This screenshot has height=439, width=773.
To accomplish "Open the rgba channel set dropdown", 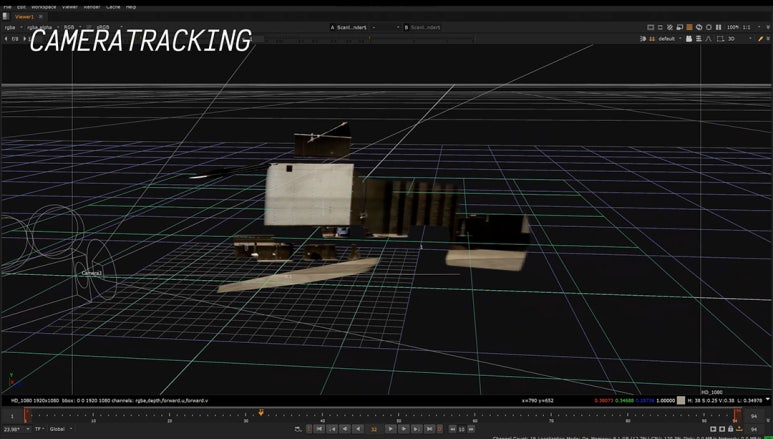I will [x=14, y=27].
